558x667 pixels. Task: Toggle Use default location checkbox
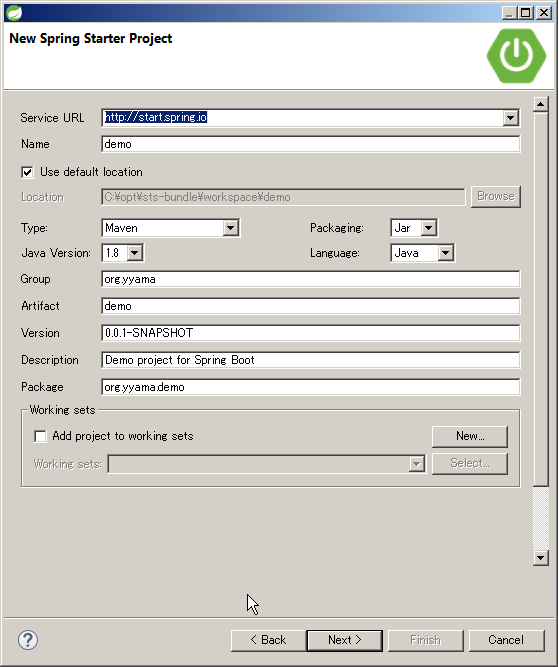[27, 172]
